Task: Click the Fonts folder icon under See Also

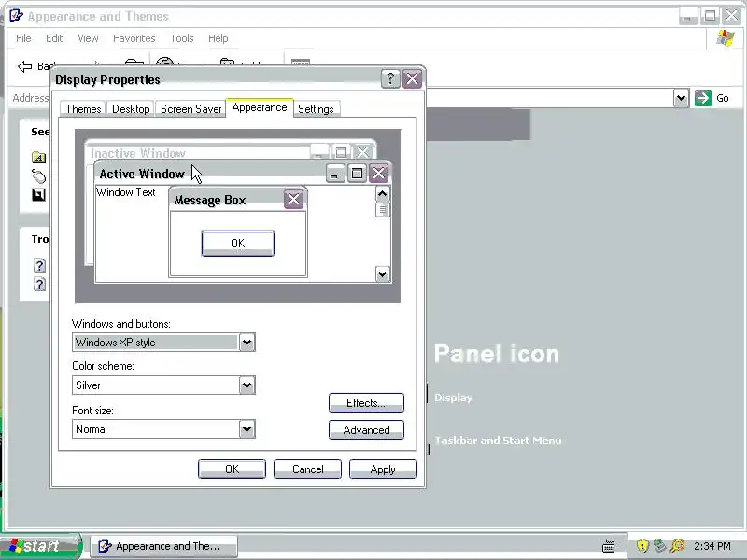Action: (x=38, y=157)
